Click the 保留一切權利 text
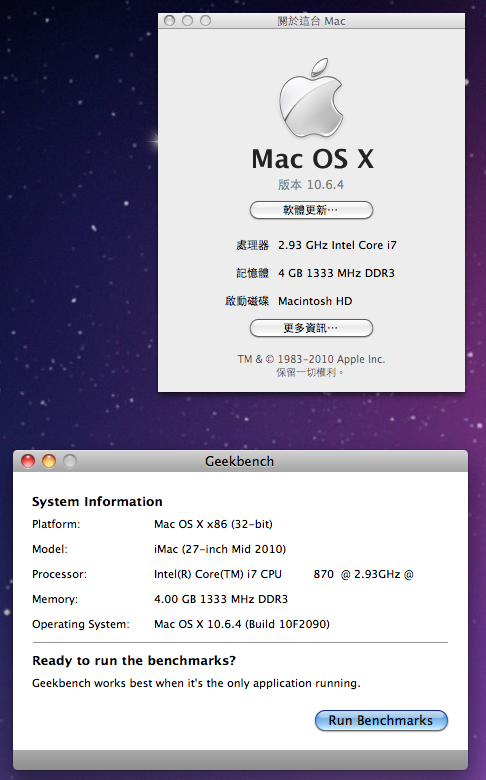 pos(310,373)
